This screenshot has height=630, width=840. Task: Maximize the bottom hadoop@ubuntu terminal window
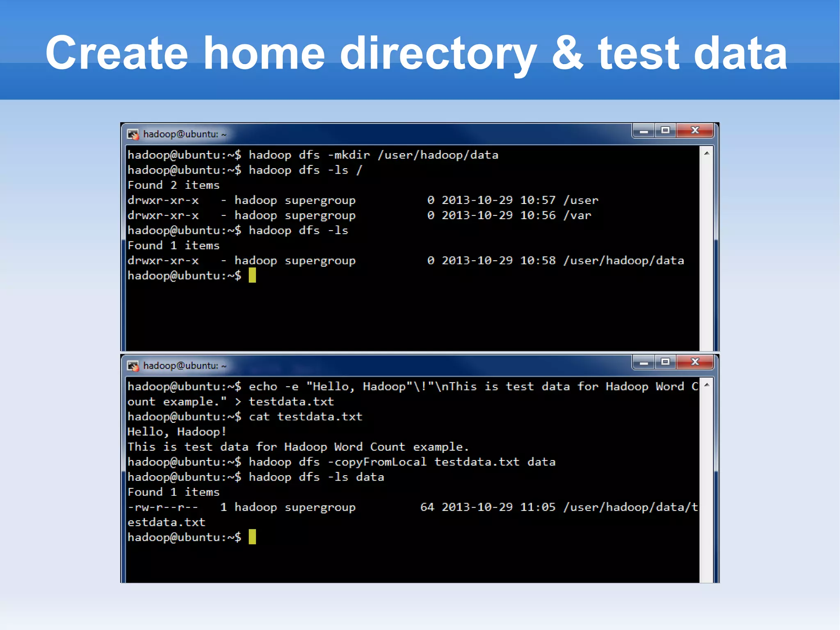(x=665, y=362)
